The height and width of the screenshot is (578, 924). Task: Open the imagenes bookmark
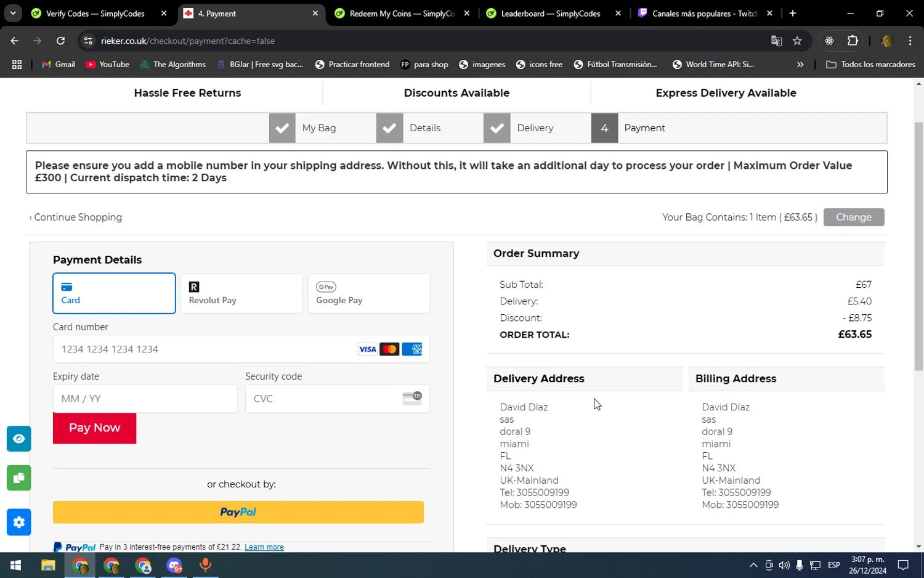pyautogui.click(x=482, y=64)
